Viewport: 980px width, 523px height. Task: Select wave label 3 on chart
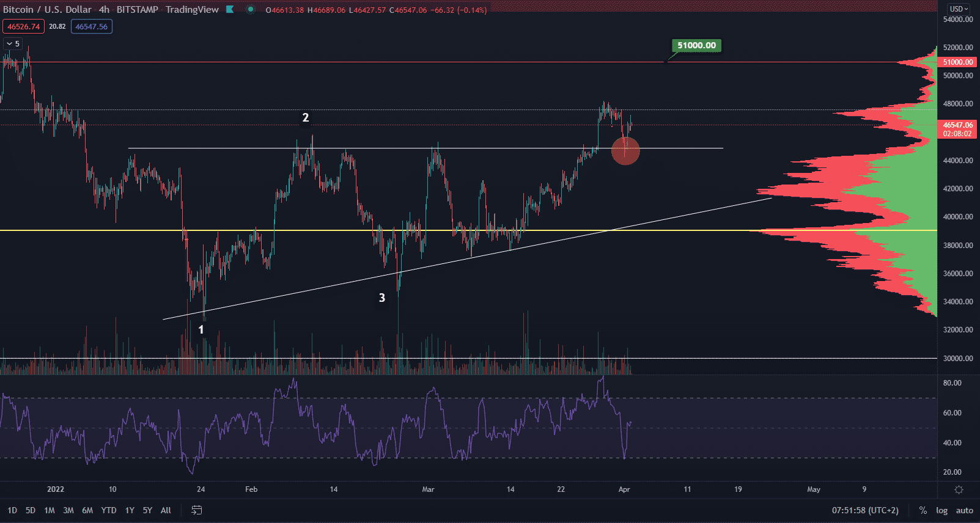[382, 298]
